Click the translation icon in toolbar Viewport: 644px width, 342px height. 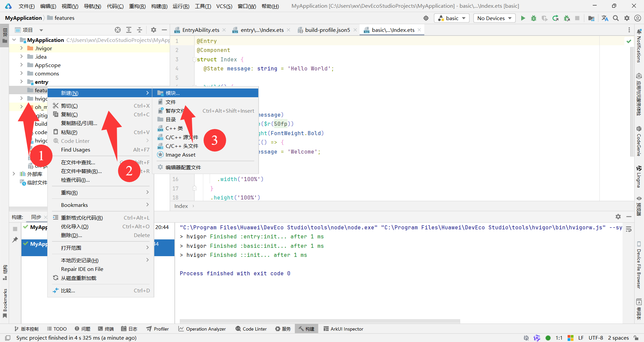pyautogui.click(x=605, y=18)
